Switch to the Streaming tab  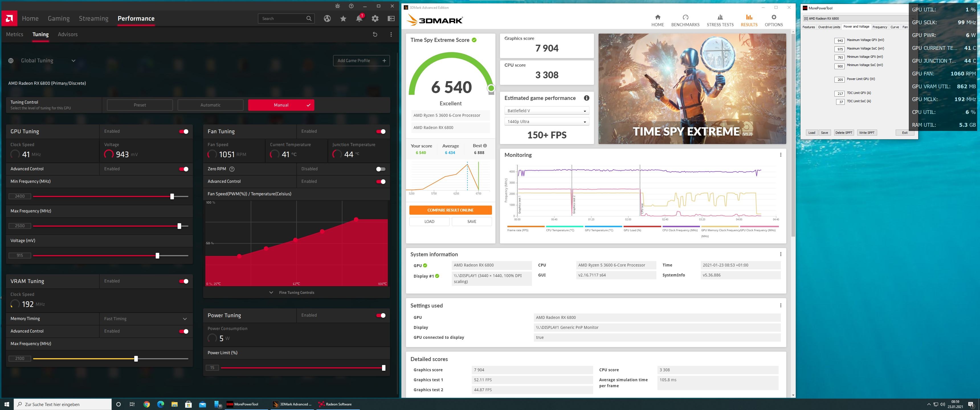pos(94,19)
